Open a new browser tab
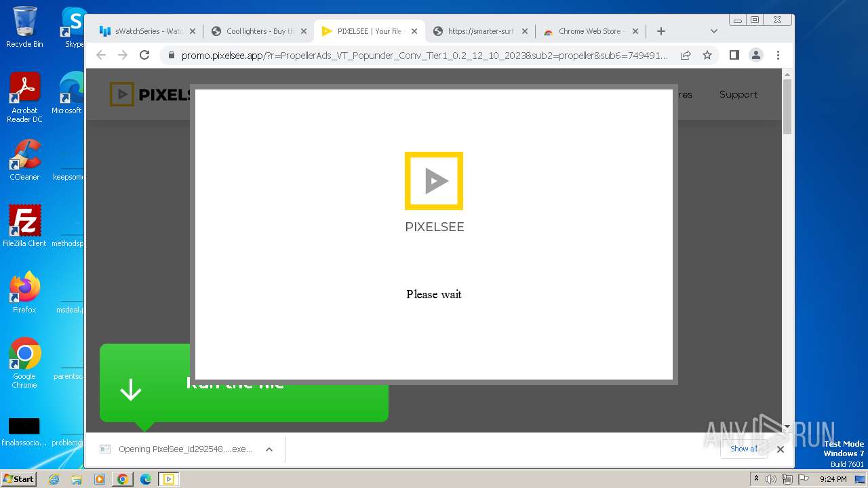The height and width of the screenshot is (488, 868). (661, 31)
